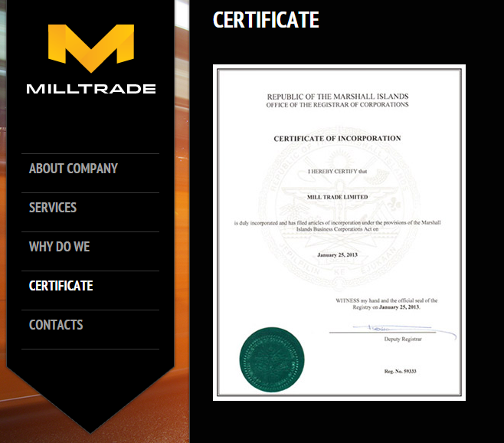The height and width of the screenshot is (443, 504).
Task: Click the duly incorporated paragraph on the certificate
Action: point(337,225)
